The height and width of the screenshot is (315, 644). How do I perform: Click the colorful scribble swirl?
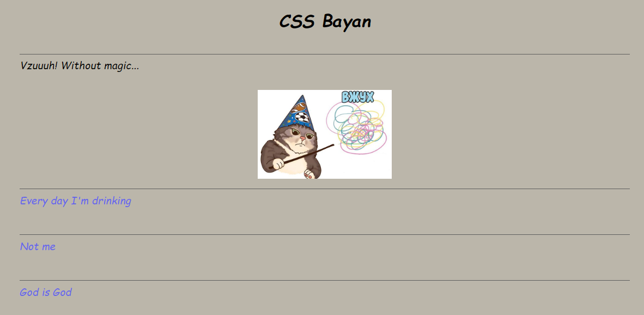coord(357,126)
